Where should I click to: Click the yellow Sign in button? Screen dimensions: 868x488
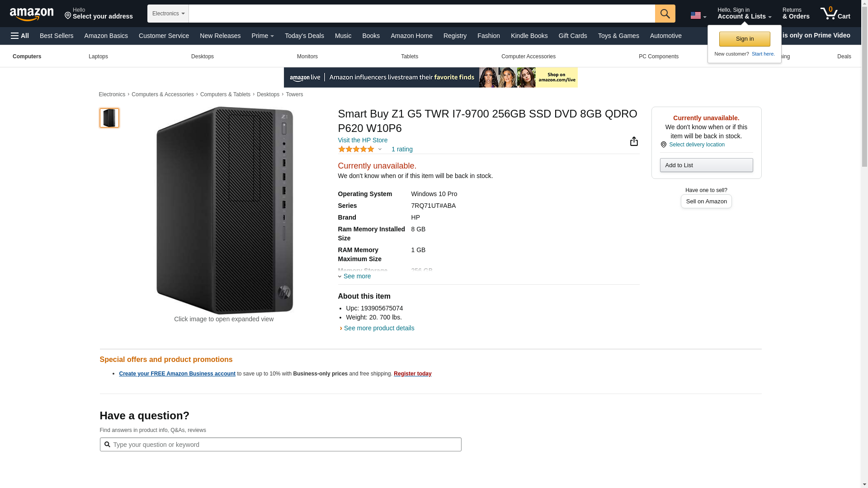[745, 39]
